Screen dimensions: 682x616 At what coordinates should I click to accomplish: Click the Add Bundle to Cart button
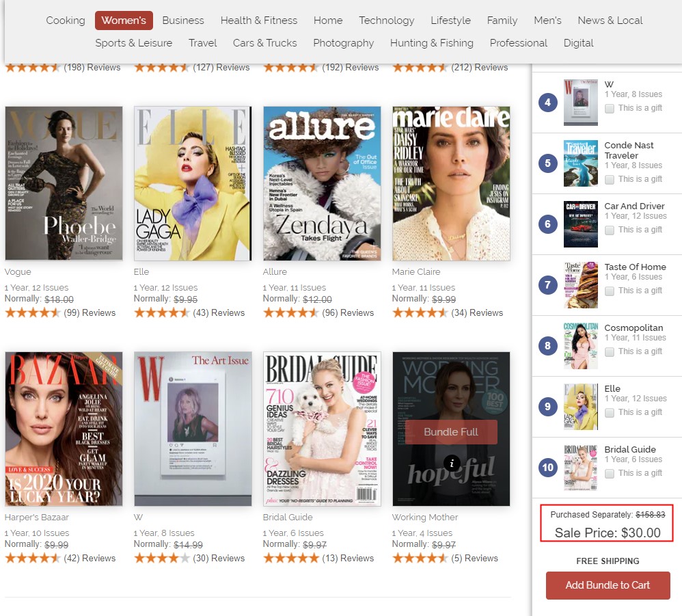tap(608, 585)
